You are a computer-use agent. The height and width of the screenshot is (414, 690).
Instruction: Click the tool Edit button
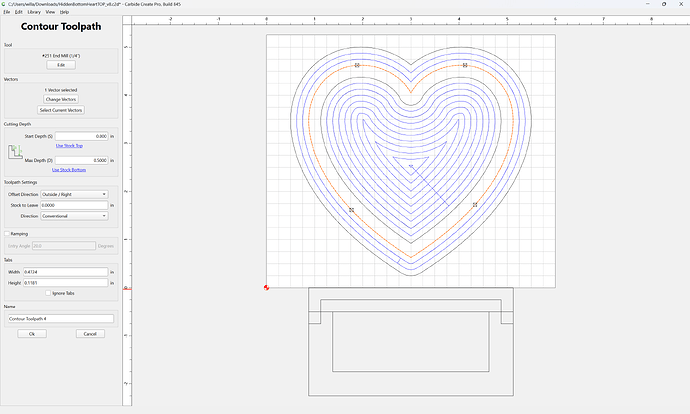61,65
